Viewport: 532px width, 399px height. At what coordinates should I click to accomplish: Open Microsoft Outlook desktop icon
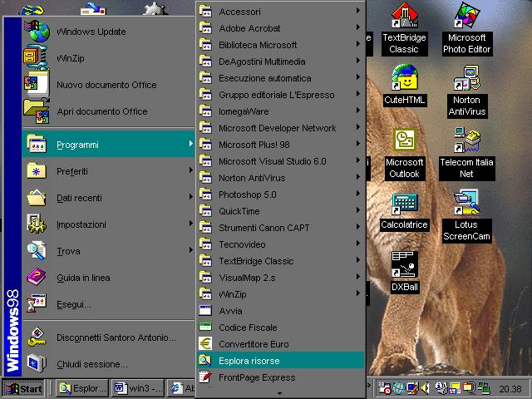[x=405, y=140]
